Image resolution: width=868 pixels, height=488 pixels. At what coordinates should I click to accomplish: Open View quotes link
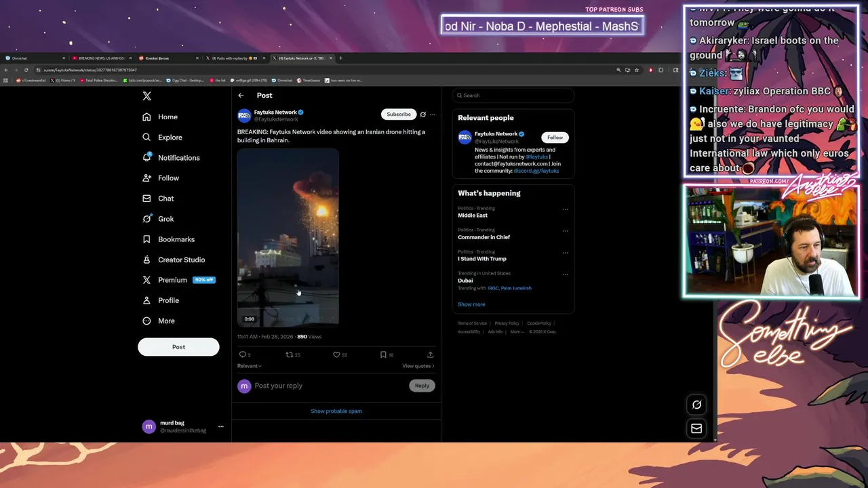[418, 366]
